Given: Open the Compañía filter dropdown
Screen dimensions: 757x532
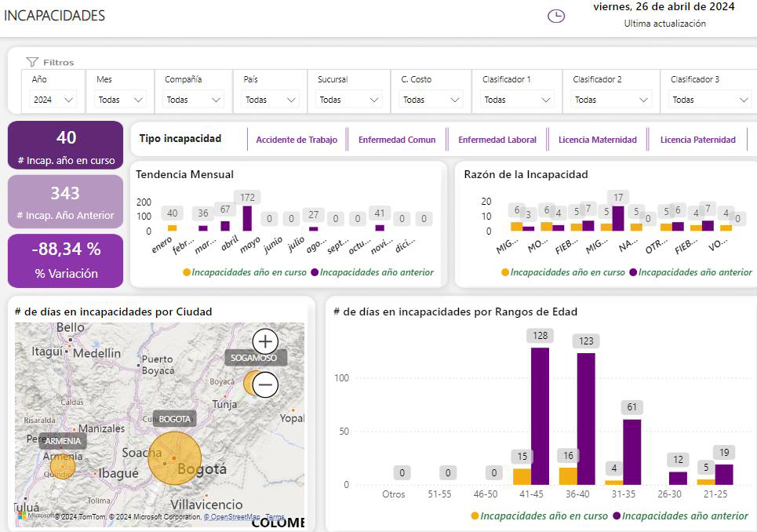Looking at the screenshot, I should (x=193, y=100).
